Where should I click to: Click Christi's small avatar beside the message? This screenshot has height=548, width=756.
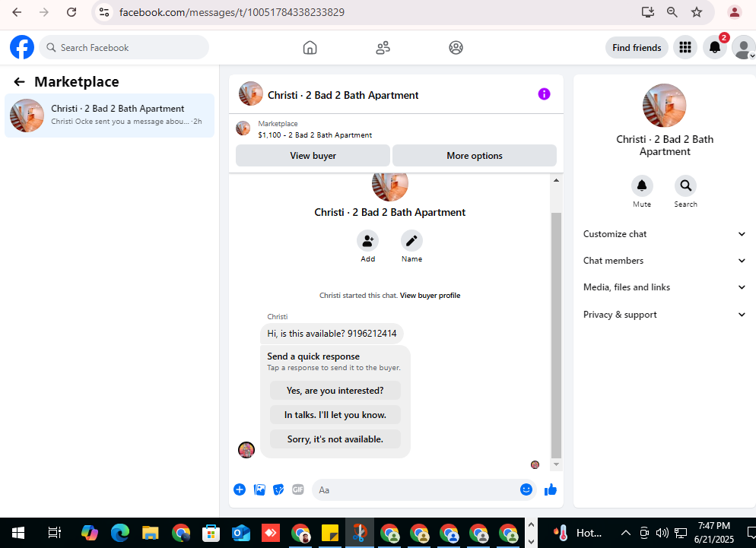tap(246, 450)
